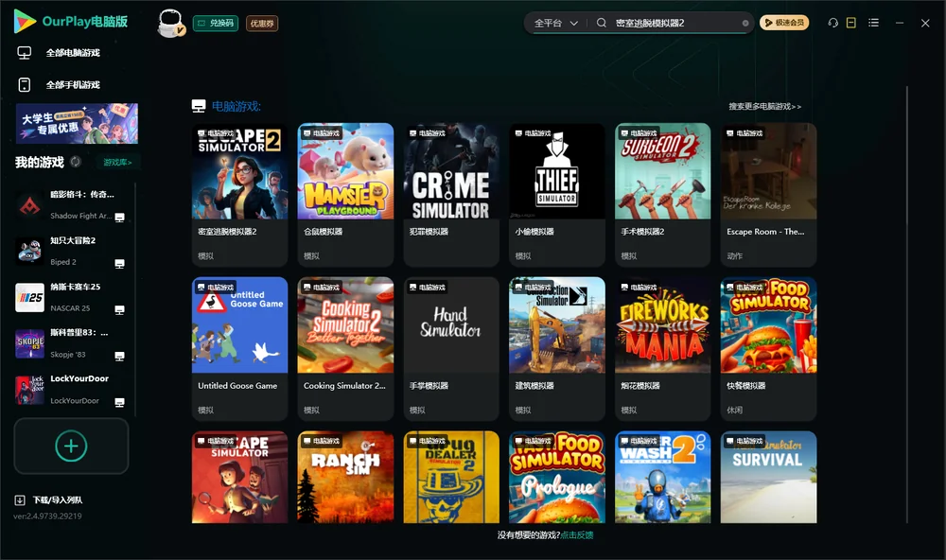Viewport: 946px width, 560px height.
Task: Clear the search text with the x icon
Action: (x=745, y=23)
